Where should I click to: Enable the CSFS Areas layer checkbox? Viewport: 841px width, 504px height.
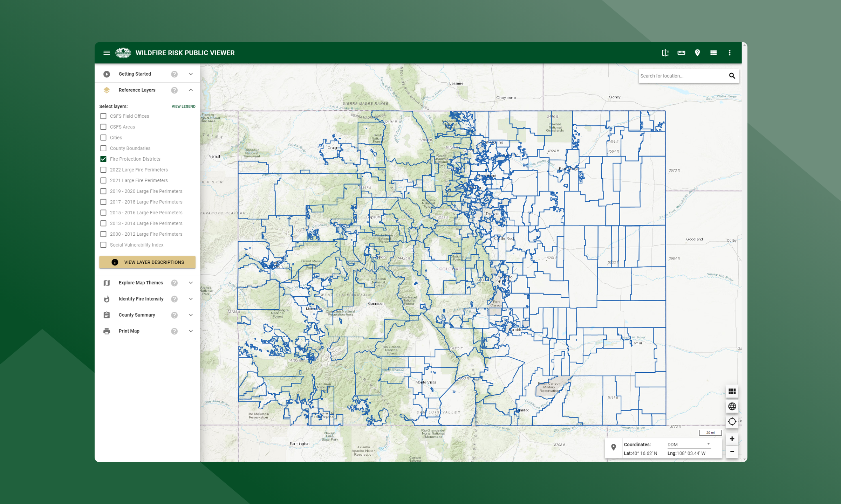click(x=103, y=127)
